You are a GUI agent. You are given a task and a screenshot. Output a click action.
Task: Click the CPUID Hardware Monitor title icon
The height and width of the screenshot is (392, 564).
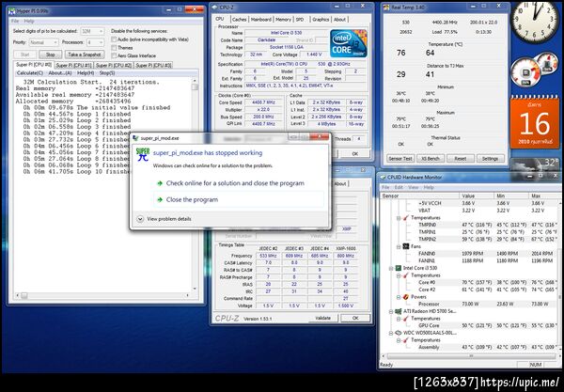[383, 177]
